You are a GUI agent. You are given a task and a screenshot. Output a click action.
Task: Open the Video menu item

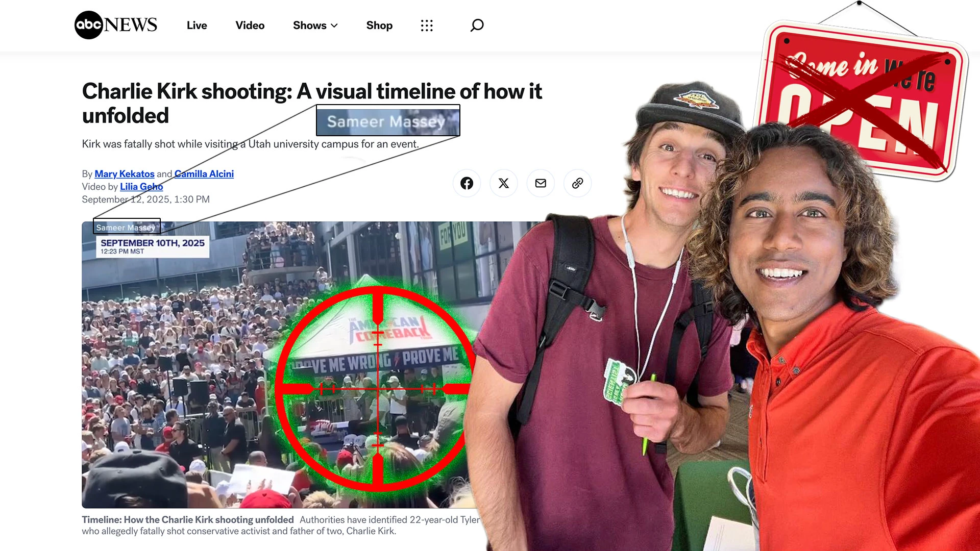250,26
